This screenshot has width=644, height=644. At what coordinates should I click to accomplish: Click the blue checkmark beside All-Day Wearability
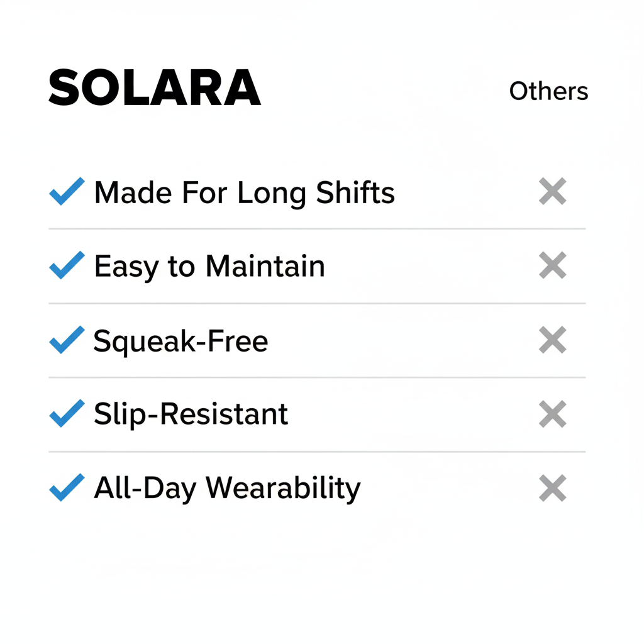[x=67, y=487]
